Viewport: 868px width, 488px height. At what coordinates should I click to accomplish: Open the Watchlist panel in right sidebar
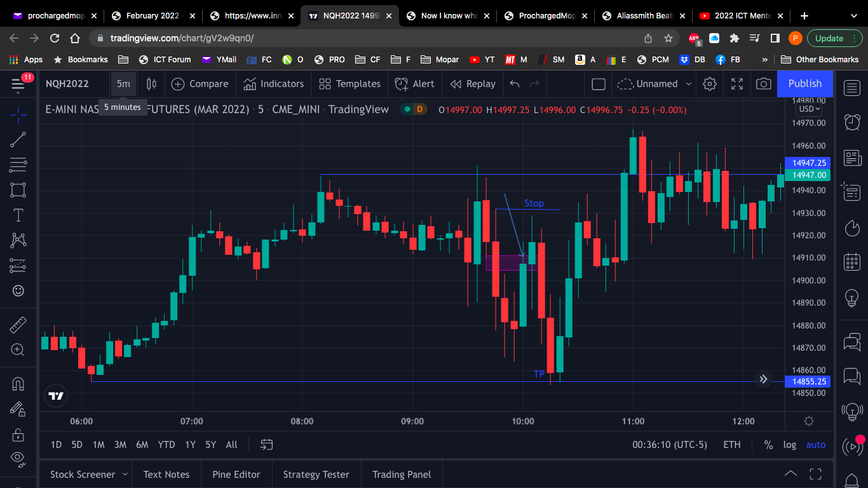pyautogui.click(x=852, y=88)
